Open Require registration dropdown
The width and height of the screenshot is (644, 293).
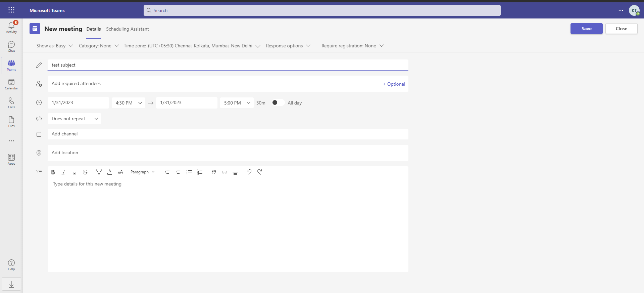point(352,46)
